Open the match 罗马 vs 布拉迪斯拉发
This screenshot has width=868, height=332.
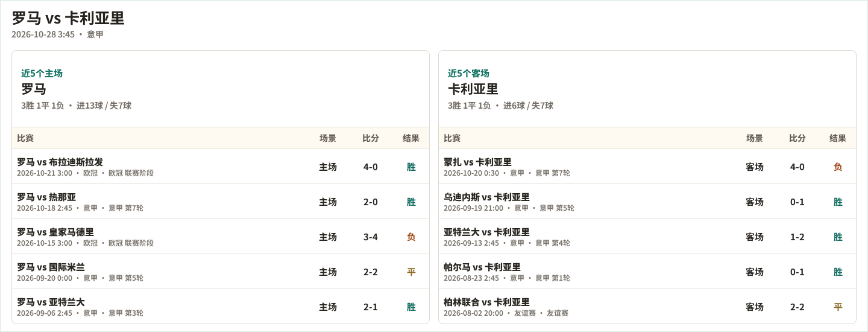tap(60, 162)
